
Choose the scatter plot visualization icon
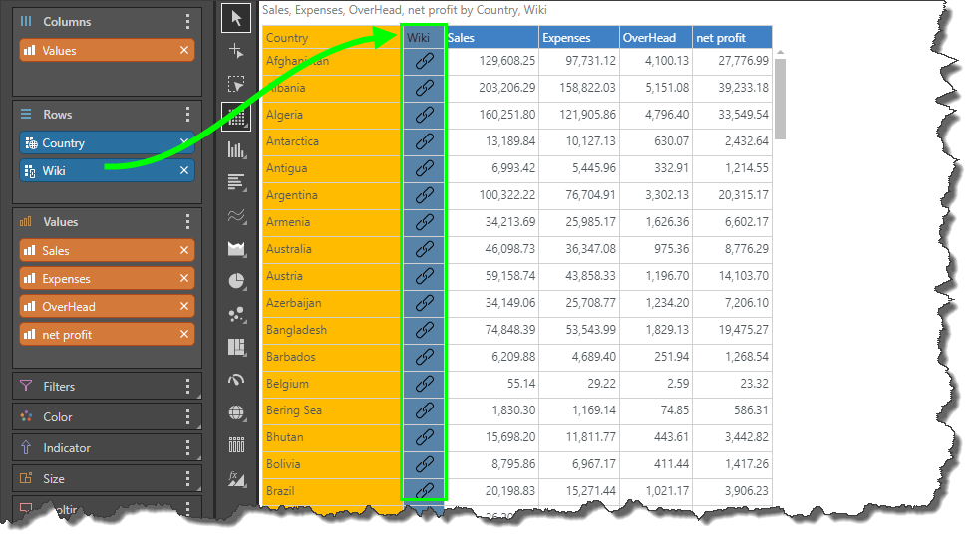[236, 314]
